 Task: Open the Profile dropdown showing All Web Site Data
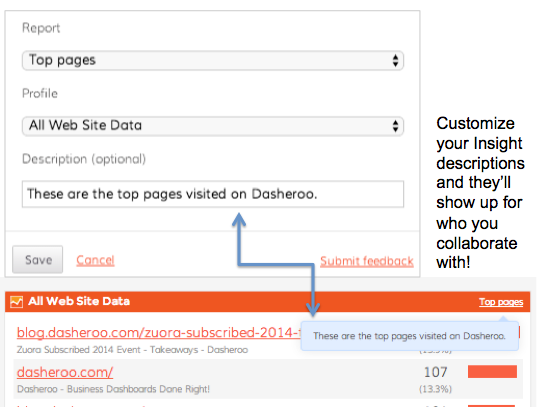point(213,126)
